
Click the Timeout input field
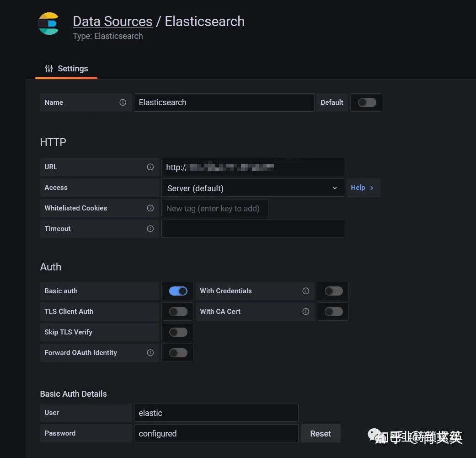point(252,229)
